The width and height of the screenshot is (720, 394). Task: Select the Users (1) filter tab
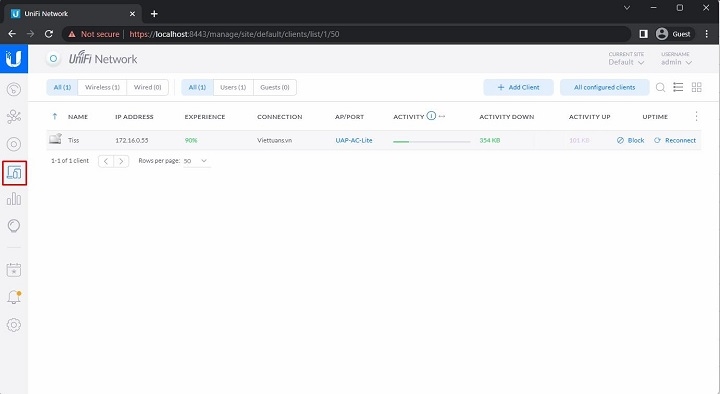(233, 87)
